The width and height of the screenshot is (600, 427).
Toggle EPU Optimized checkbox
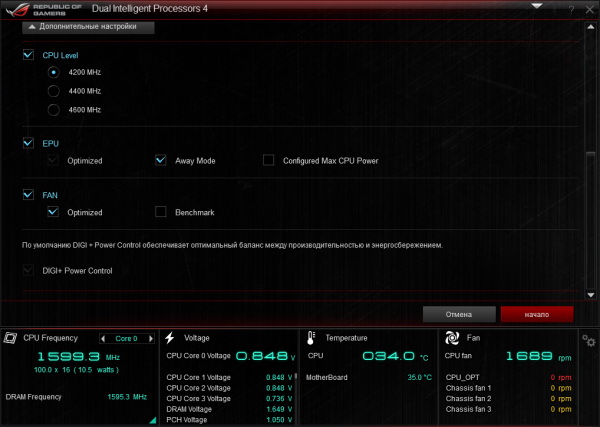53,160
